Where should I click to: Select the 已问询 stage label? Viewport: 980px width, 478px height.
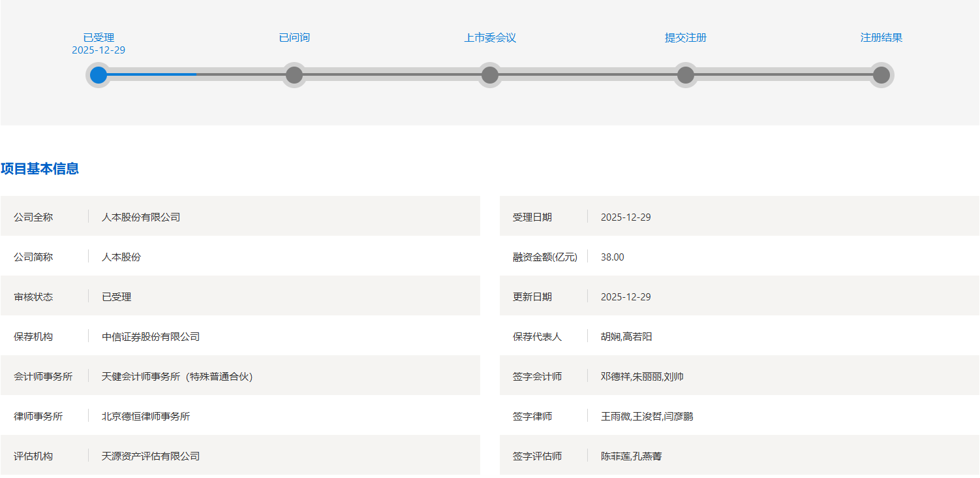(294, 37)
